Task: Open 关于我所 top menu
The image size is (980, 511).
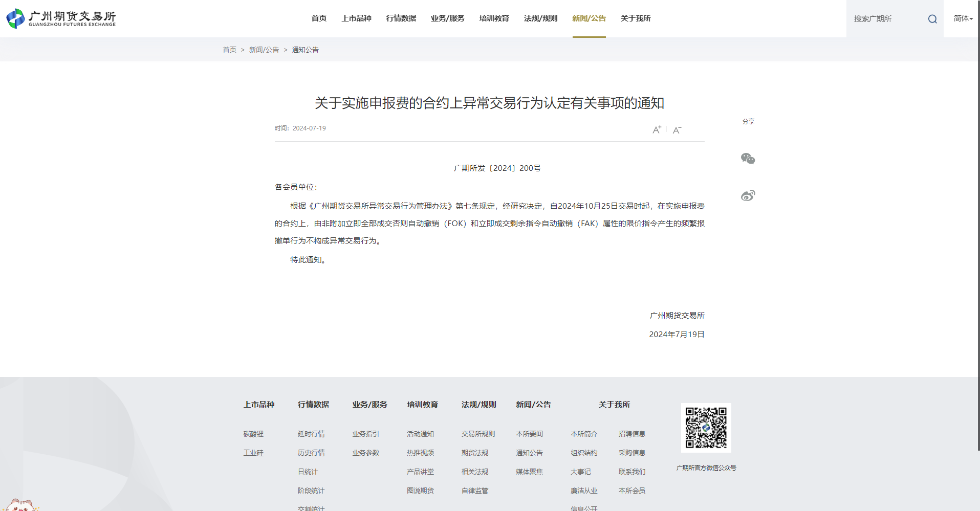Action: click(636, 18)
